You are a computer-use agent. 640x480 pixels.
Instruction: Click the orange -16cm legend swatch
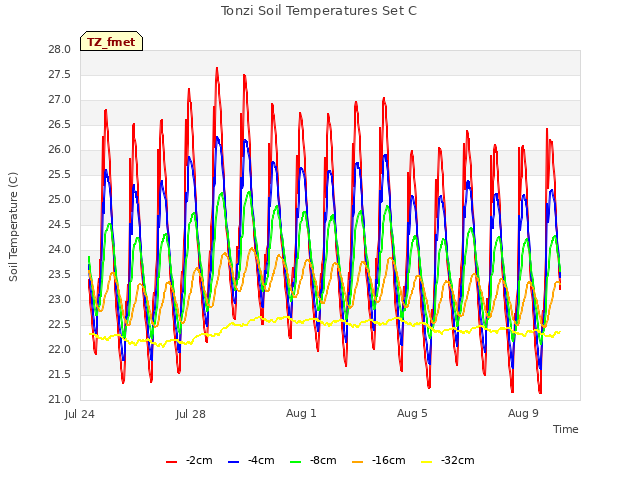(358, 461)
